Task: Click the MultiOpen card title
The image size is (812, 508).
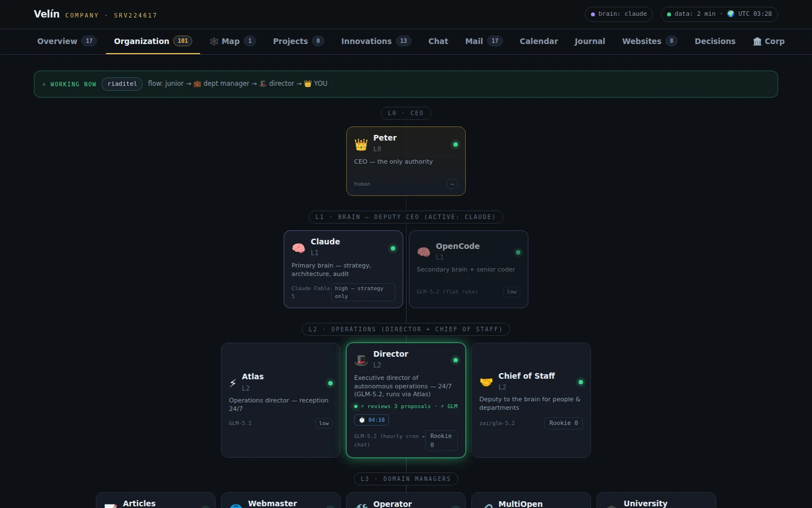Action: (520, 504)
